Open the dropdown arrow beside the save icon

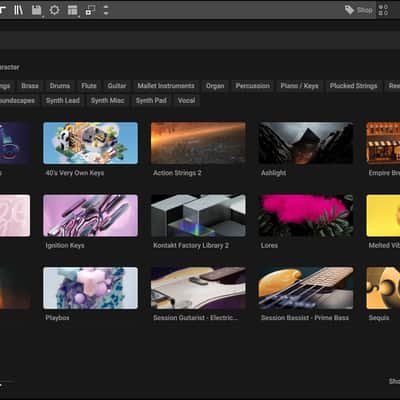(43, 16)
